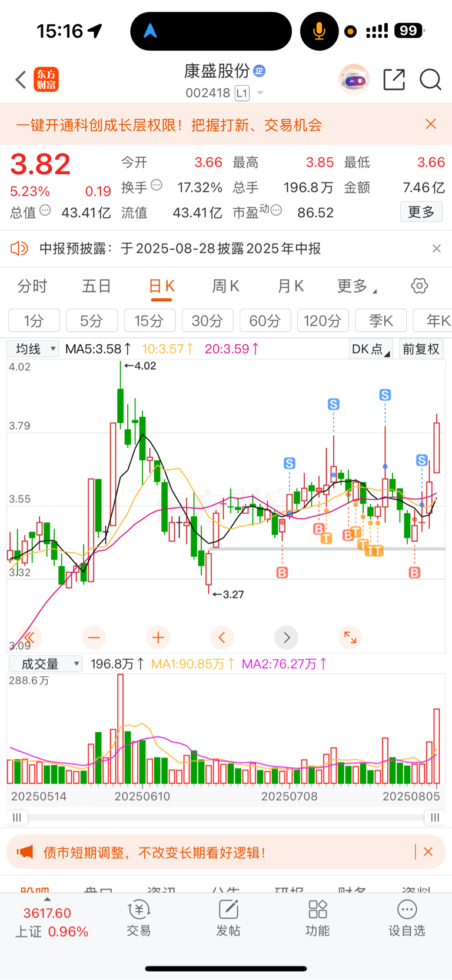
Task: Select the 5分 period button
Action: pyautogui.click(x=92, y=321)
